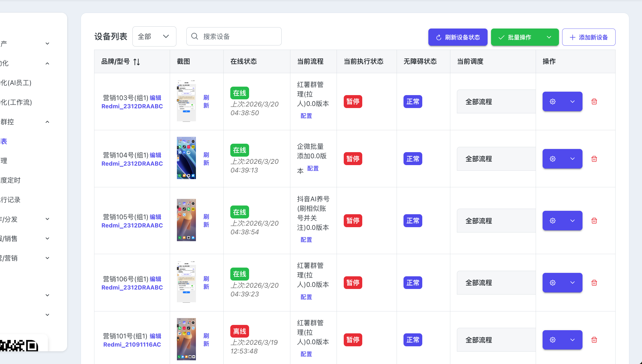The image size is (642, 364).
Task: Click the trash icon for 营销101号
Action: coord(594,340)
